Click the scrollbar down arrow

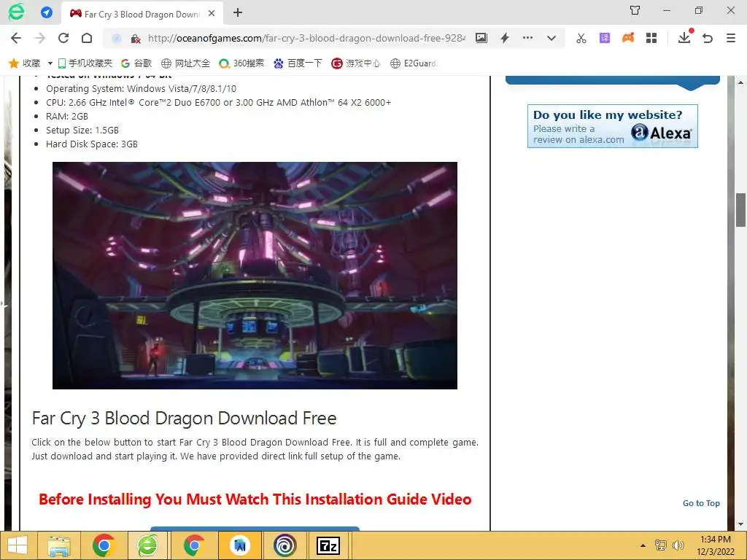pos(740,524)
